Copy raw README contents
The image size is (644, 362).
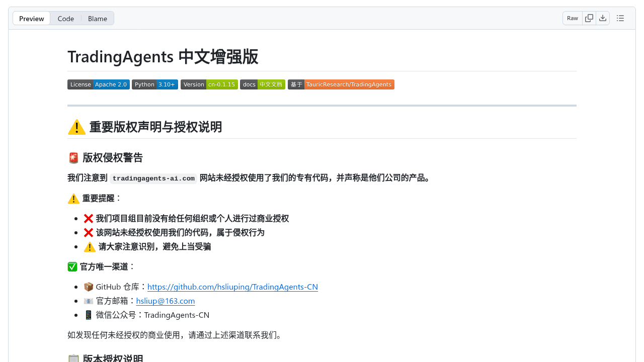coord(589,18)
